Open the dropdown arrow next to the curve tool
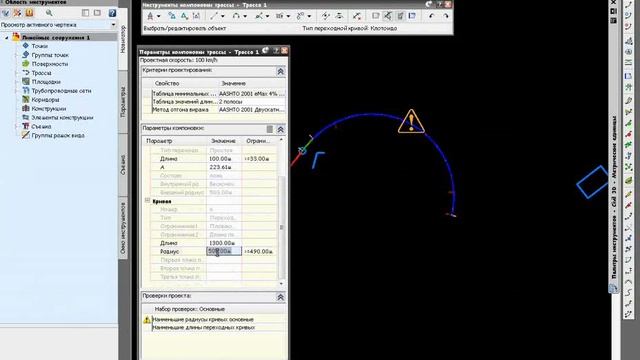This screenshot has width=640, height=360. click(245, 16)
